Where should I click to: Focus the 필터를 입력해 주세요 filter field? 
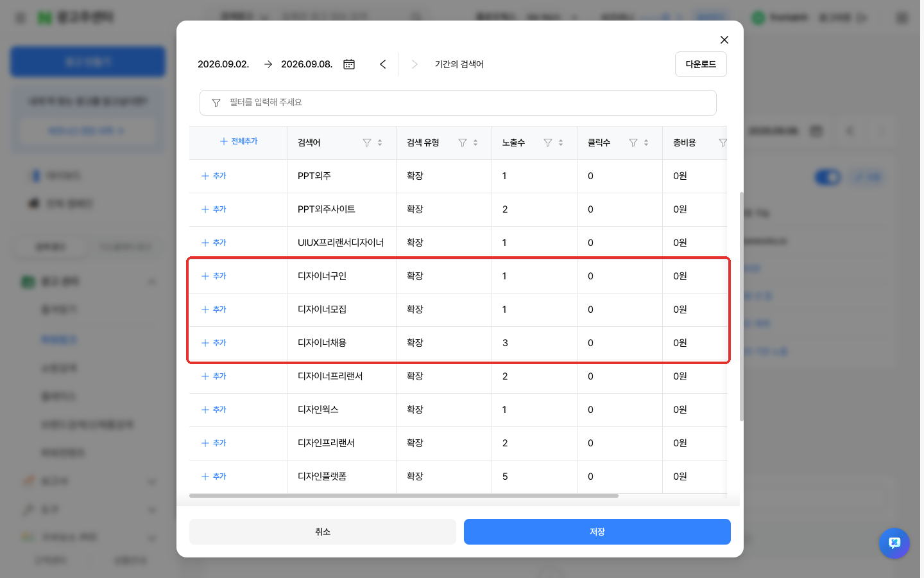[458, 103]
